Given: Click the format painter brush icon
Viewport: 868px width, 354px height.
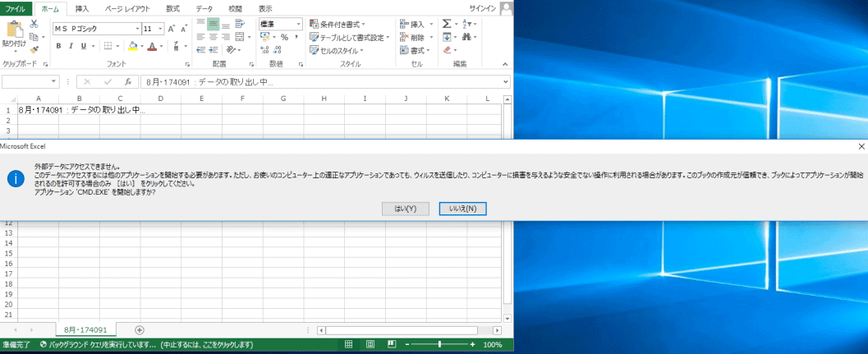Looking at the screenshot, I should [34, 49].
